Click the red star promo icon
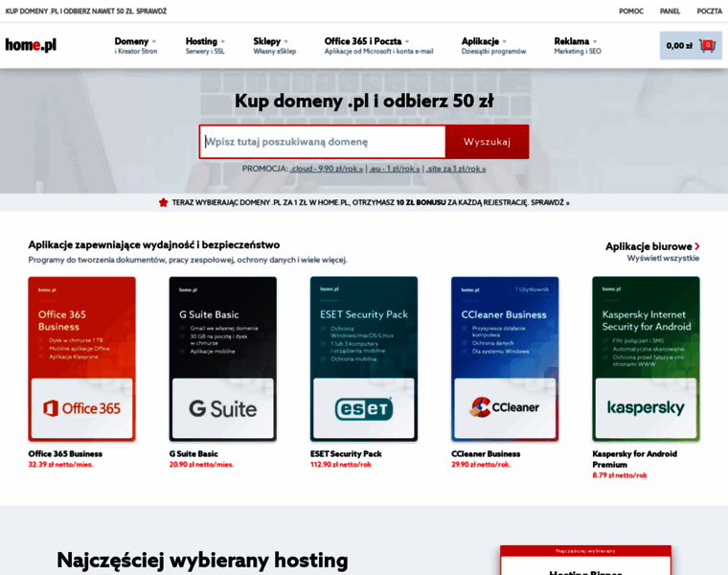Viewport: 728px width, 575px height. click(163, 202)
